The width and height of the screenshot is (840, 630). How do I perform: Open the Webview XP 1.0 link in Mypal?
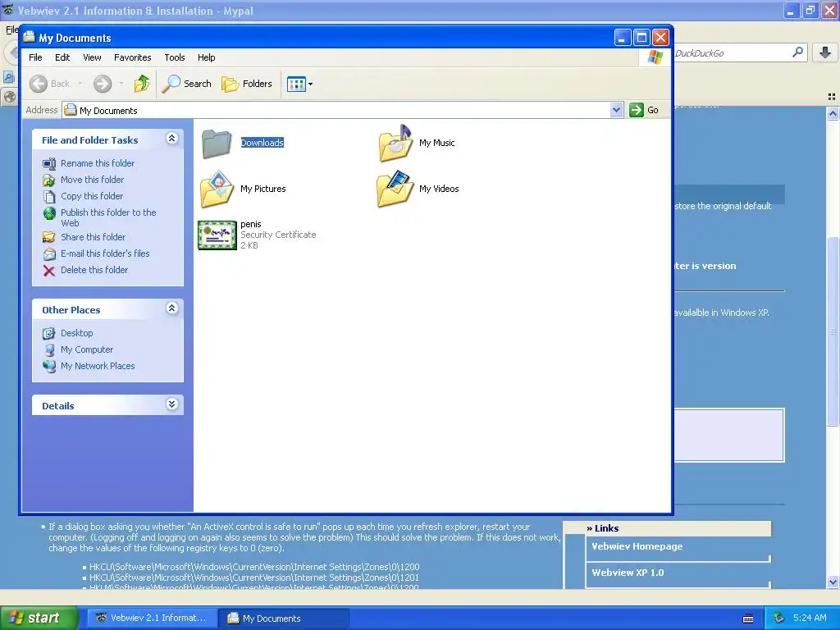(628, 573)
